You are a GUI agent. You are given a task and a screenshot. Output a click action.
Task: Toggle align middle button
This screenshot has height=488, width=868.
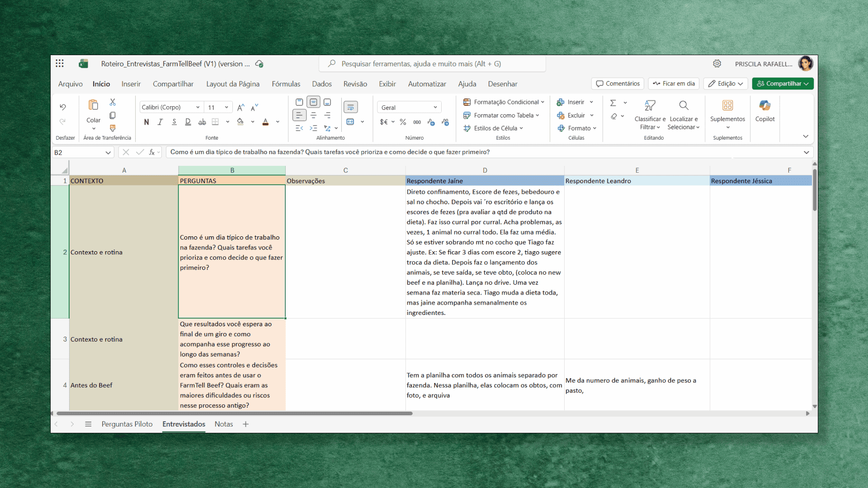(x=313, y=102)
